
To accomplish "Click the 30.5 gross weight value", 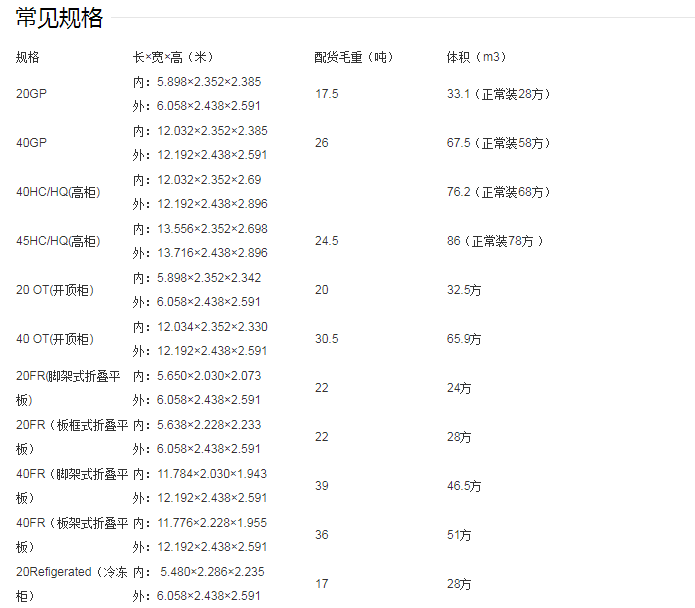I will 326,339.
